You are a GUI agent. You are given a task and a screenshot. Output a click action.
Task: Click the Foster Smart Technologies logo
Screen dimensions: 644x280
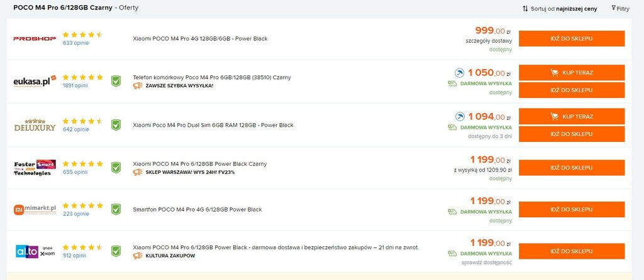coord(35,167)
